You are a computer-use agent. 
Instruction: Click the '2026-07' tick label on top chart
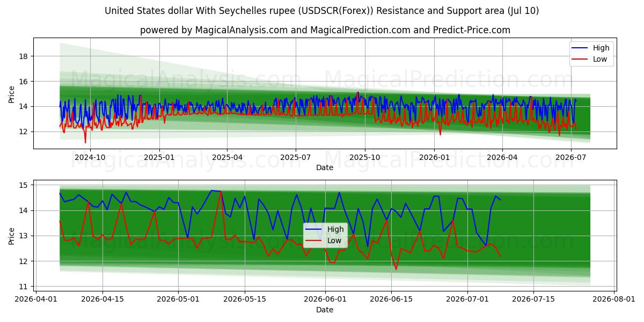[x=570, y=158]
